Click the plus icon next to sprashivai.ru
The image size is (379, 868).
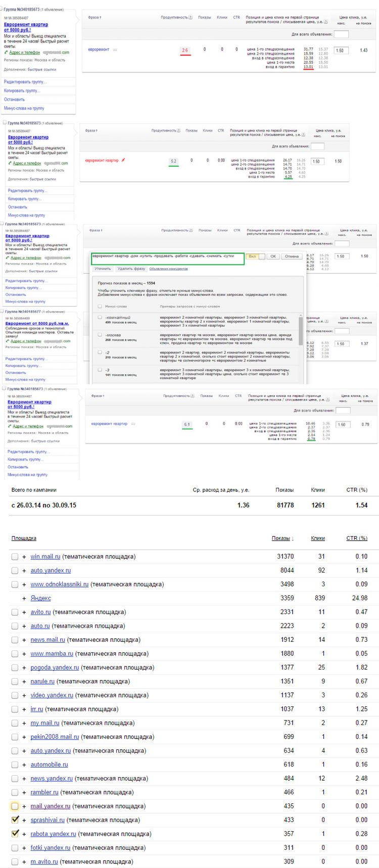click(x=24, y=820)
